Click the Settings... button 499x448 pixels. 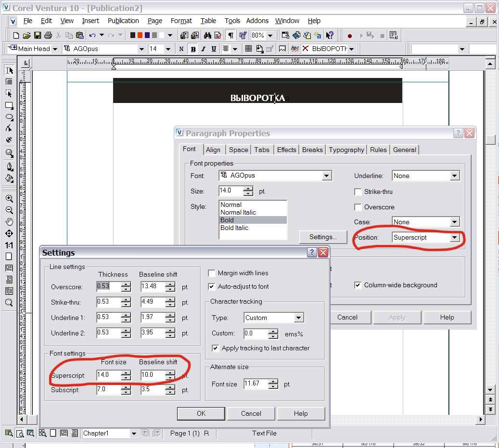coord(323,237)
